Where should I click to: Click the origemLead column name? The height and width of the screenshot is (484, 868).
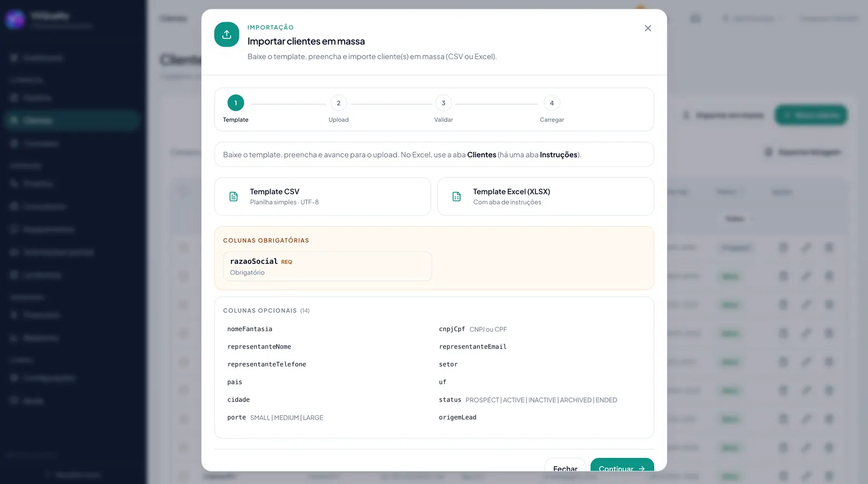point(458,418)
